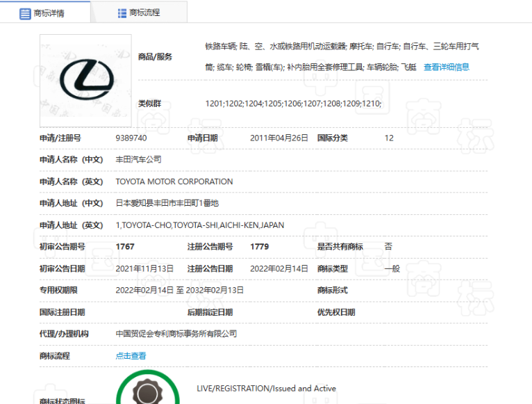
Task: Click preliminary announcement issue 1767
Action: point(125,247)
